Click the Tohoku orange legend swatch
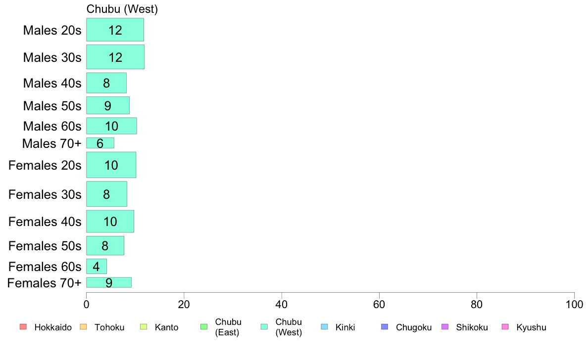 point(83,327)
